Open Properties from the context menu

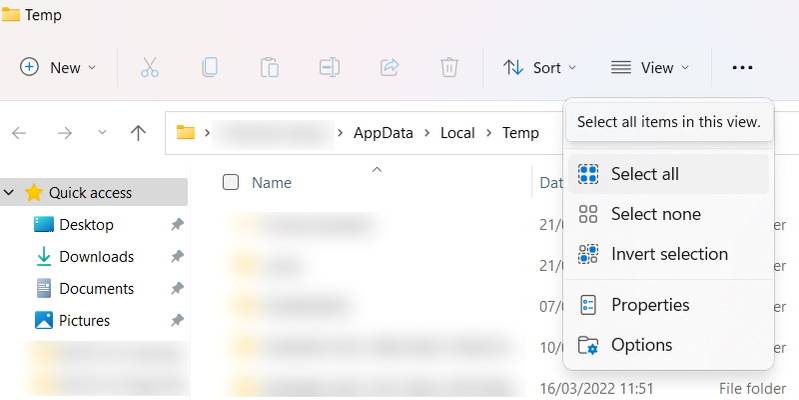tap(649, 304)
